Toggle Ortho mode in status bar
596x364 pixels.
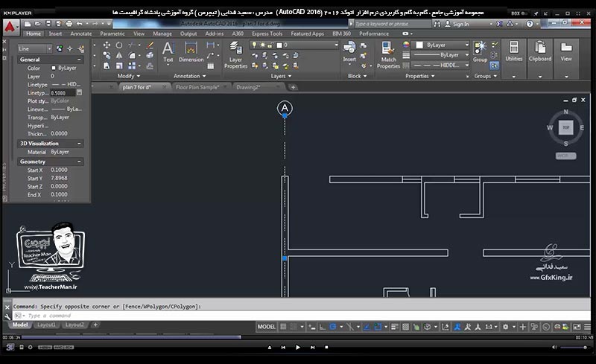[322, 327]
